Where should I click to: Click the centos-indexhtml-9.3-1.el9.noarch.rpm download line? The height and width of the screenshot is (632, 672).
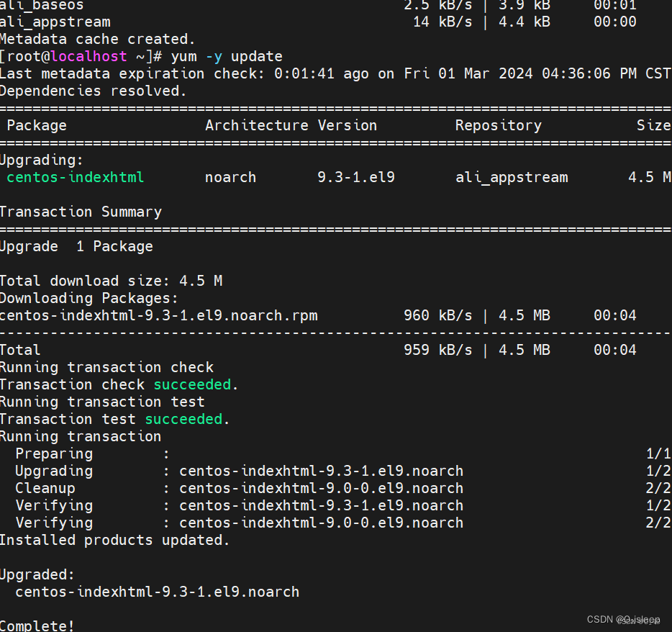318,315
